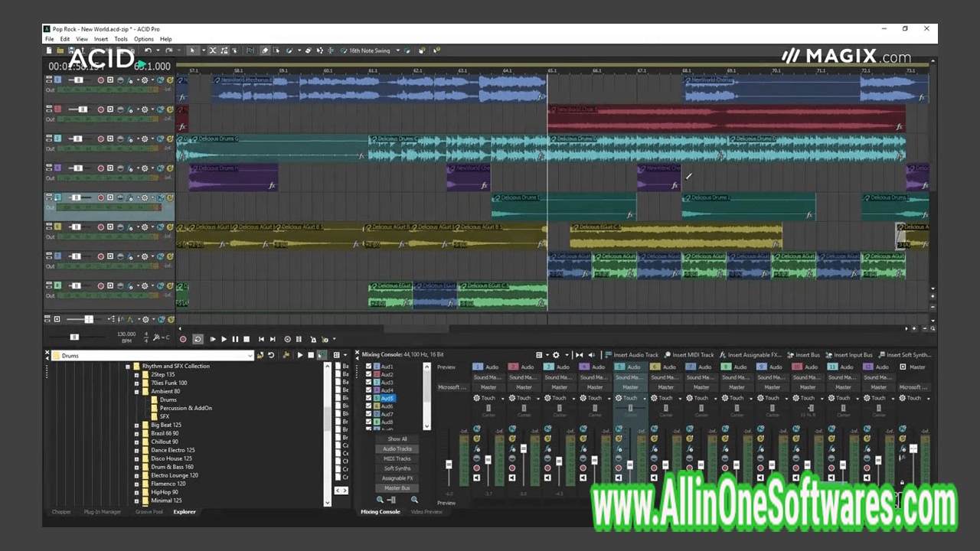Click the Open folder toolbar icon
Viewport: 980px width, 551px height.
click(x=60, y=51)
